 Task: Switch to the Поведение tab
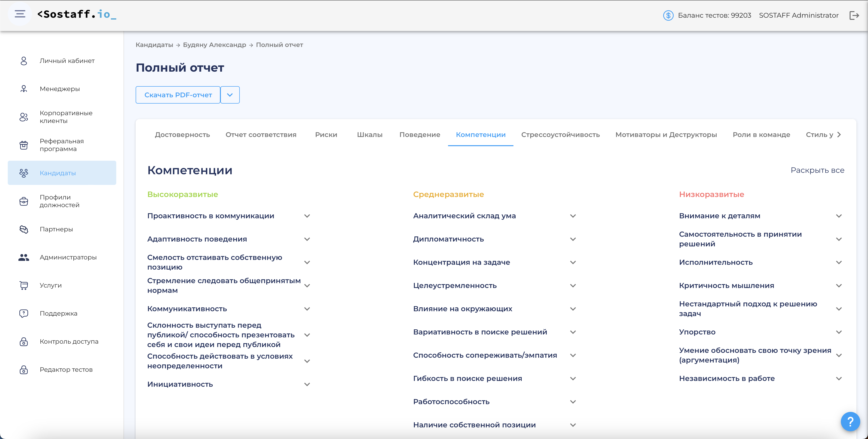[419, 135]
